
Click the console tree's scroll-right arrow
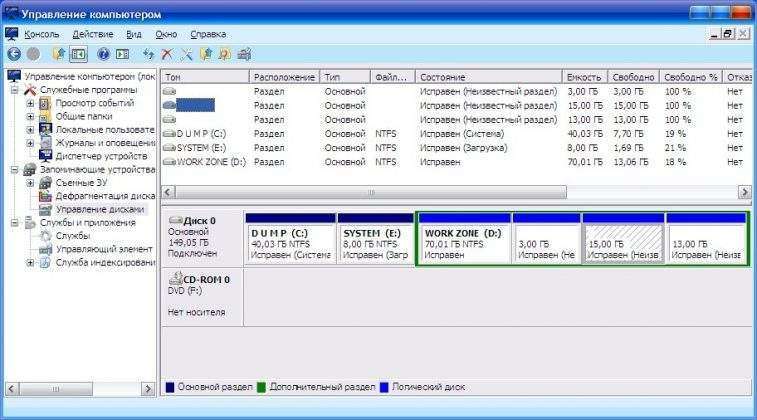click(148, 389)
